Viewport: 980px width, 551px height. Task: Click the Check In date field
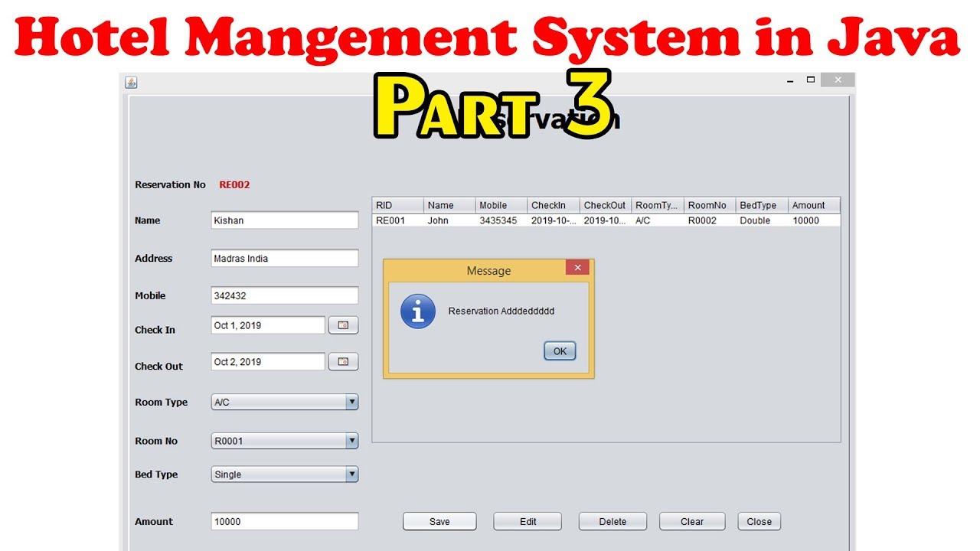point(268,325)
